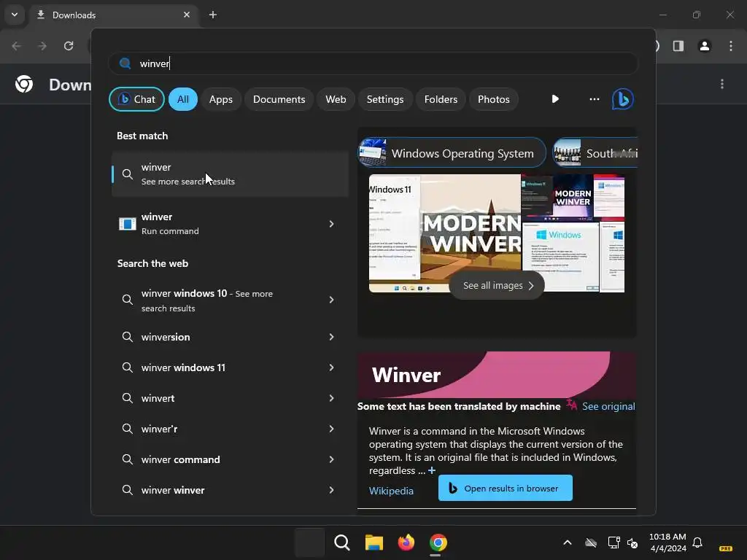Viewport: 747px width, 560px height.
Task: Expand the winver command suggestion arrow
Action: point(332,459)
